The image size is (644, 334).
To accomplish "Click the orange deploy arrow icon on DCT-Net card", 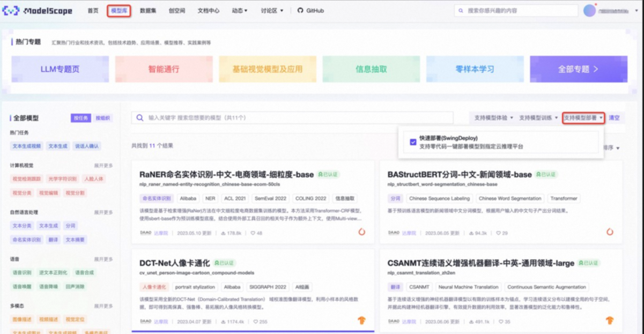I will pyautogui.click(x=362, y=320).
